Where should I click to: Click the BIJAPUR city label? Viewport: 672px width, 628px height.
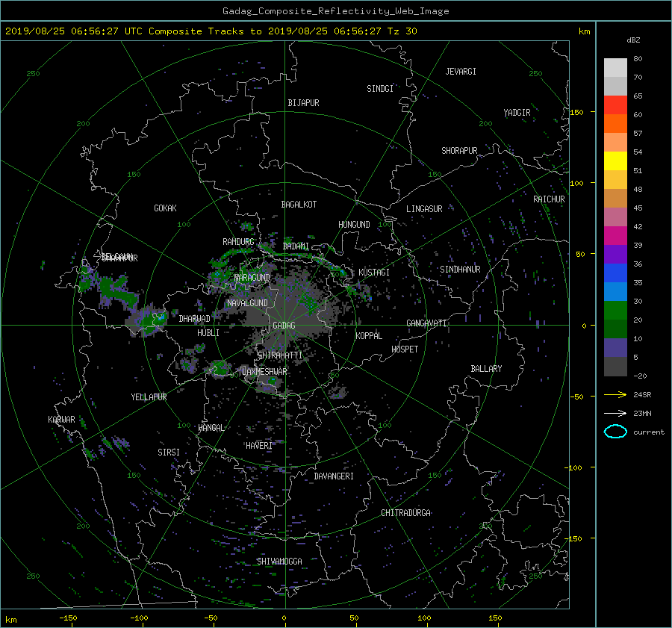coord(303,103)
